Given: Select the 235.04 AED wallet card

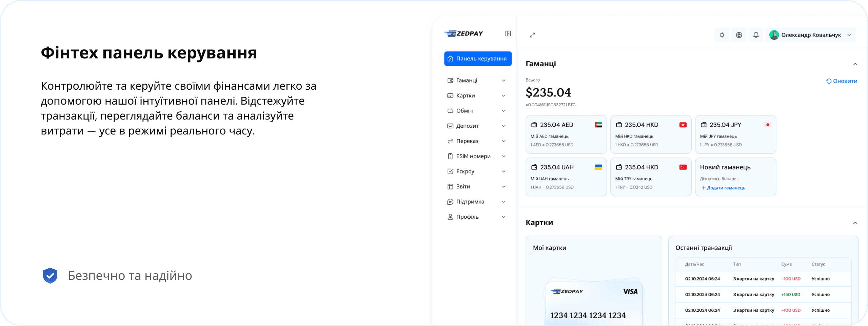Looking at the screenshot, I should 566,134.
